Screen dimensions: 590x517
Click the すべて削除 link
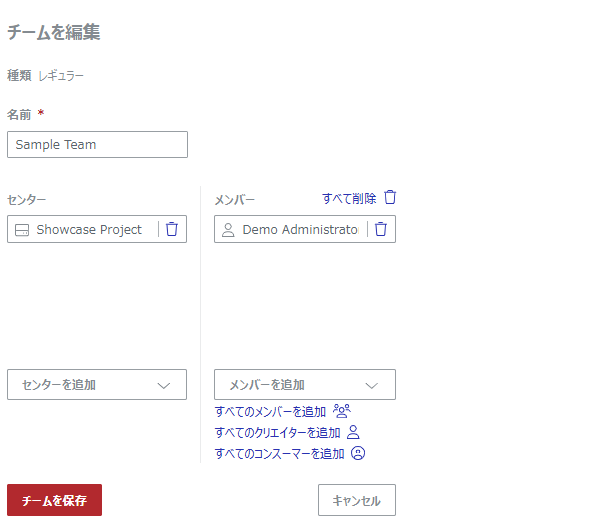click(x=349, y=198)
